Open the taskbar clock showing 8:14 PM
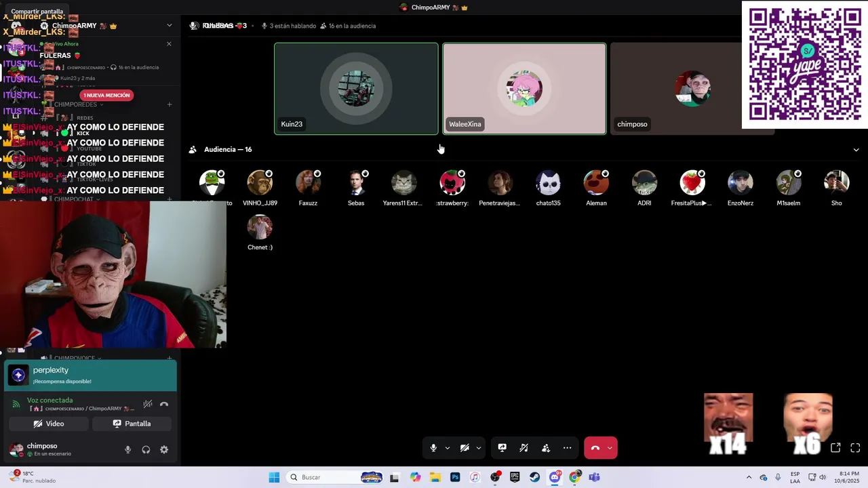The image size is (868, 488). [849, 477]
